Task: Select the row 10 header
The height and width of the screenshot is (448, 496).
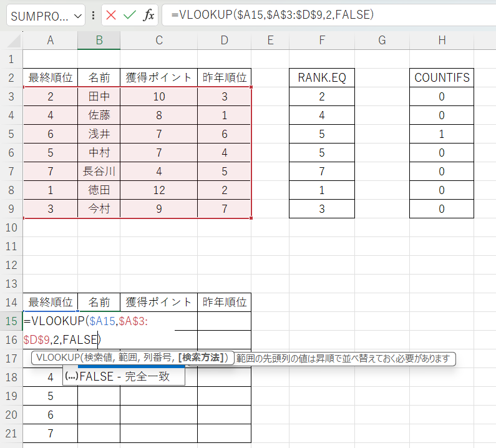Action: (11, 228)
